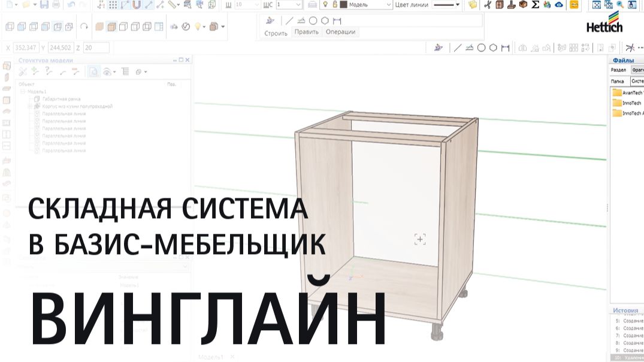
Task: Click the crossed tools icon in Структура модели toolbar
Action: [x=23, y=71]
